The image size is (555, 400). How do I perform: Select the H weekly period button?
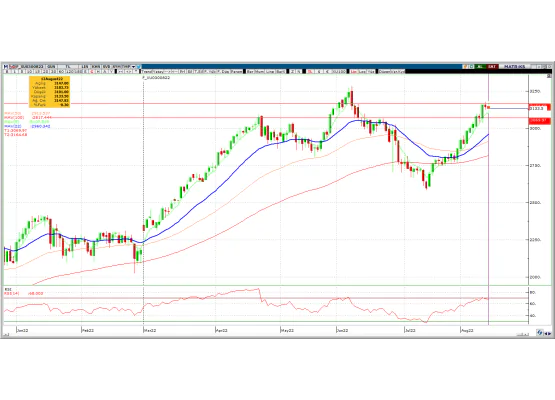coord(98,71)
